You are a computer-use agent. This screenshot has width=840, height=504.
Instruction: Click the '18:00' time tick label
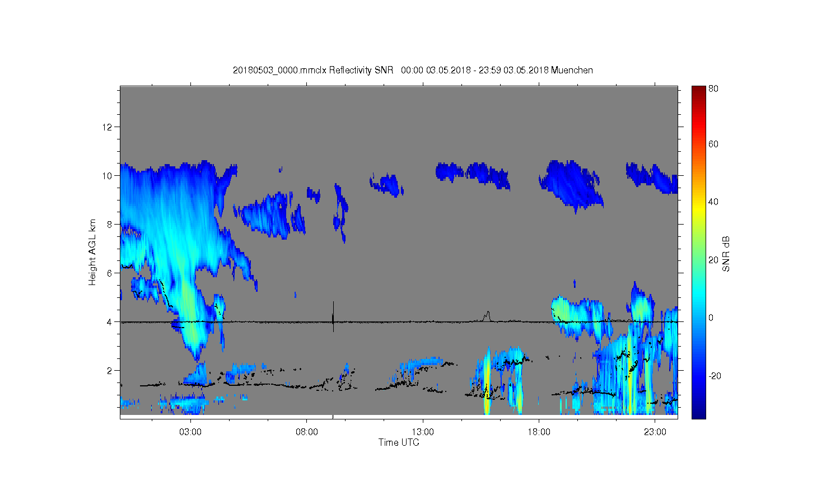pyautogui.click(x=539, y=432)
